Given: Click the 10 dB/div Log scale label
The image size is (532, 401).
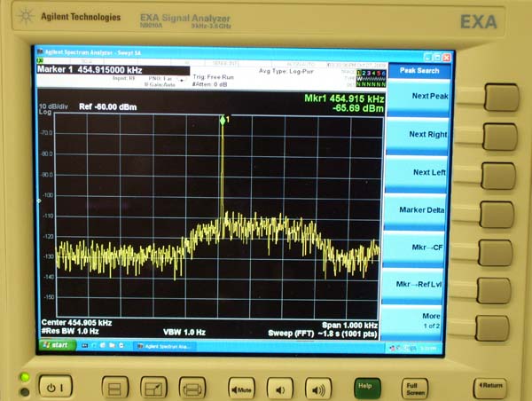Looking at the screenshot, I should pyautogui.click(x=53, y=108).
